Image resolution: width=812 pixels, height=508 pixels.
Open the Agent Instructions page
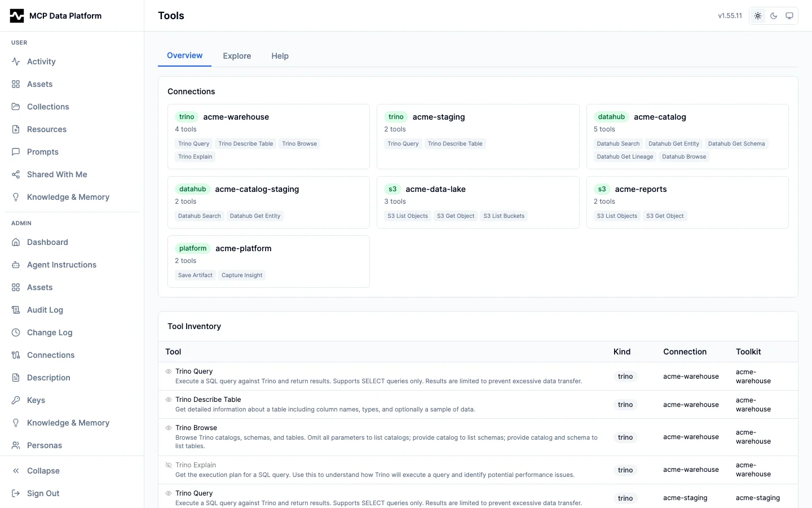[61, 265]
